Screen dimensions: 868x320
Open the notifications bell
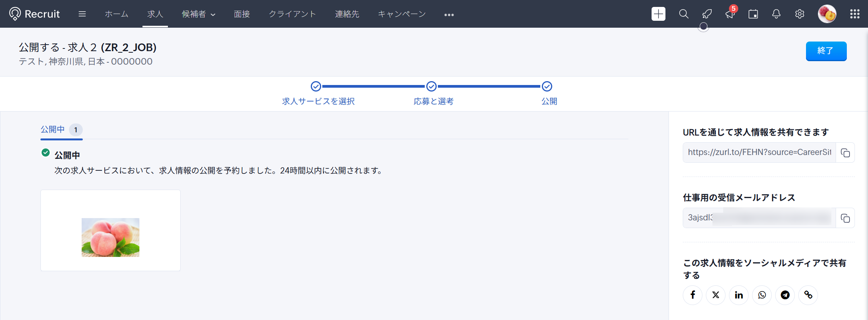[x=776, y=14]
